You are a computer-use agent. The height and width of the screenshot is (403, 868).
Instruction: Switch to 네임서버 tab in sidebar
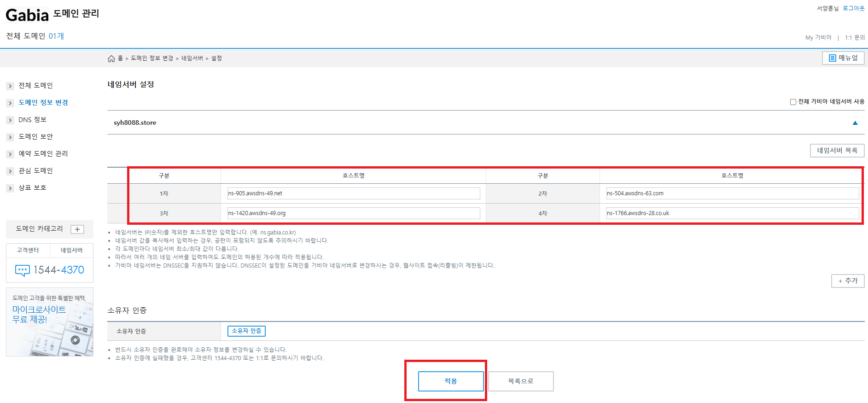71,250
